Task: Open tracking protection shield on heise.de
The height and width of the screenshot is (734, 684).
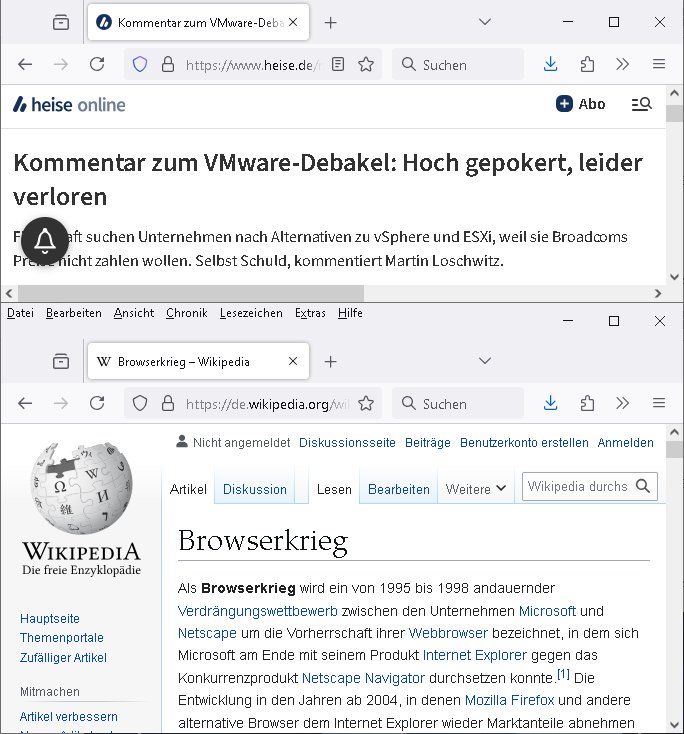Action: point(140,64)
